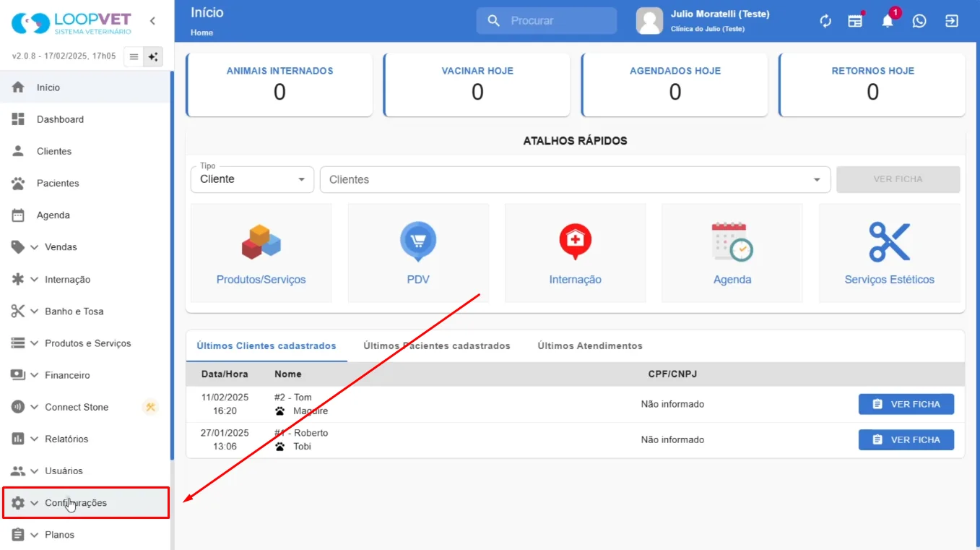Open Pacientes with the paw icon

(x=85, y=183)
